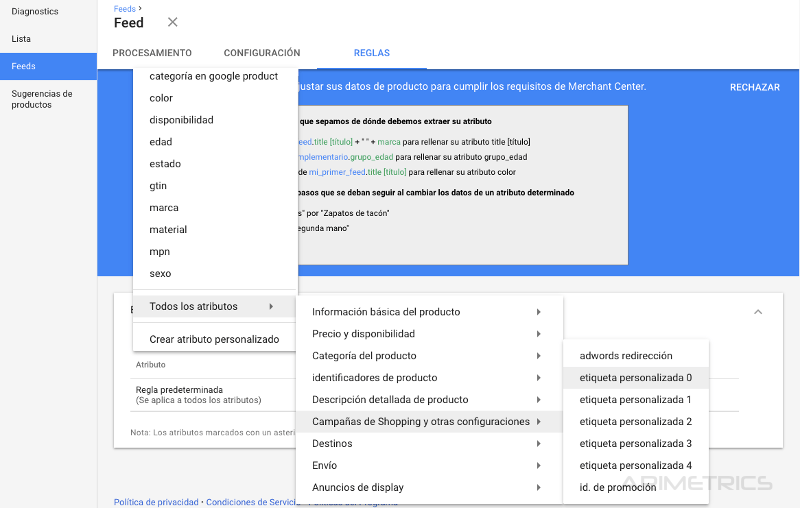This screenshot has height=508, width=800.
Task: Click Feeds breadcrumb link
Action: click(124, 9)
